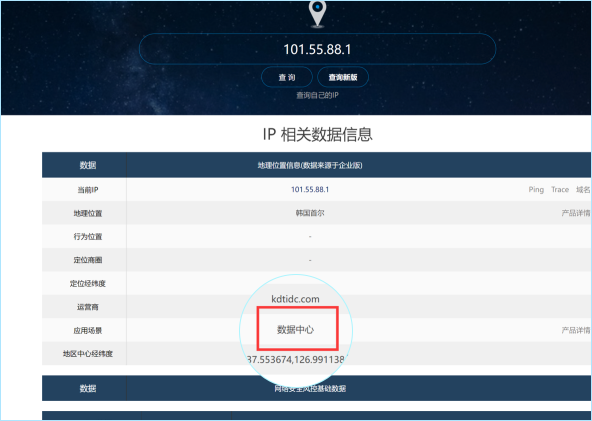Open 产品详情 link in 应用场景 row
This screenshot has width=592, height=421.
[x=576, y=330]
